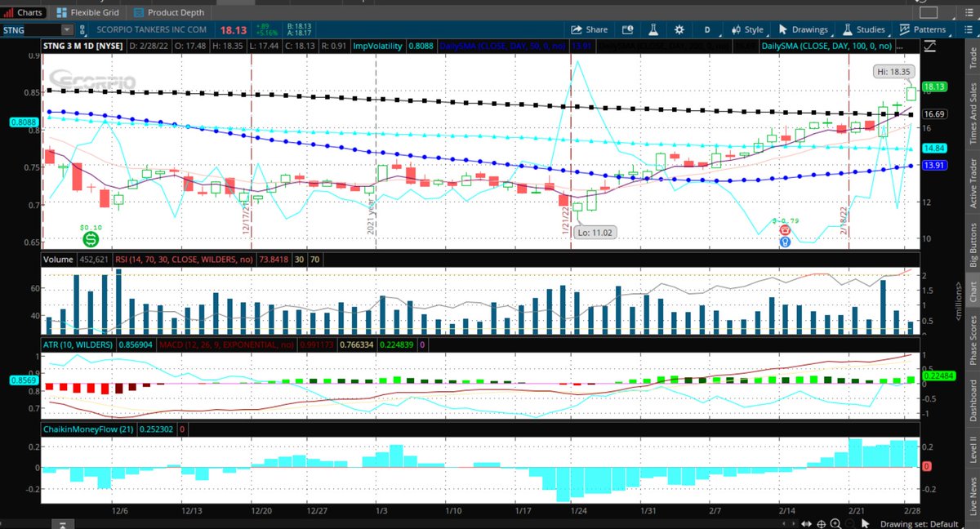Screen dimensions: 980x529
Task: Click the crosshair pan icon
Action: (821, 523)
